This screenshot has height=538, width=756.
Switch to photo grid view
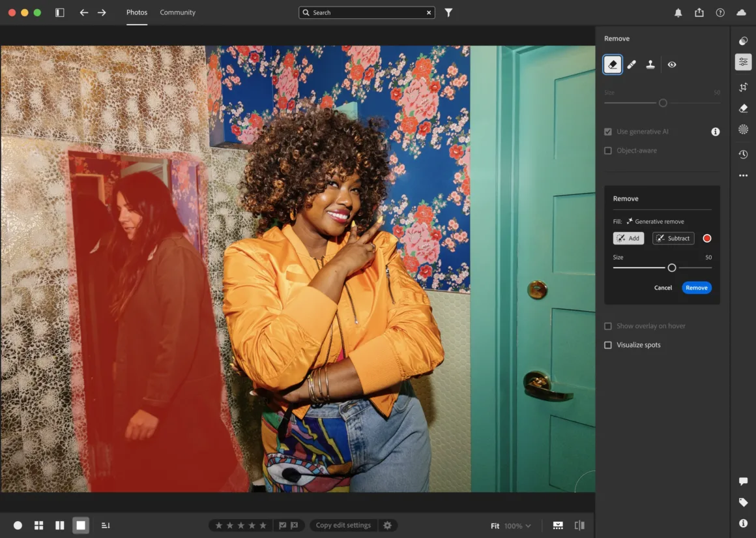(x=18, y=526)
